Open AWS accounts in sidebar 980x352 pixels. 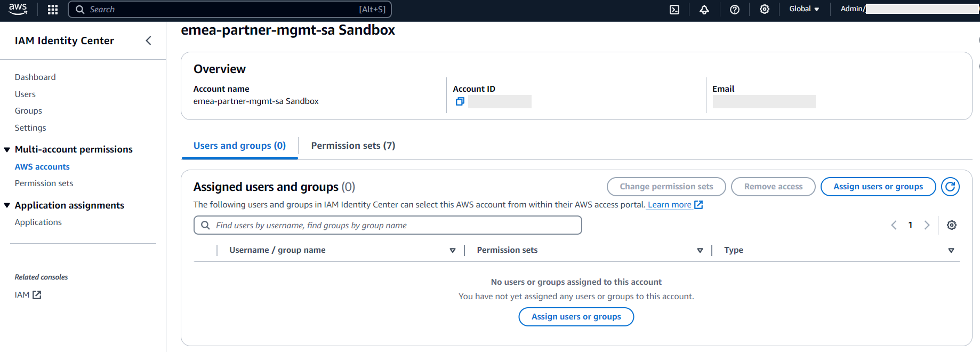pyautogui.click(x=42, y=167)
